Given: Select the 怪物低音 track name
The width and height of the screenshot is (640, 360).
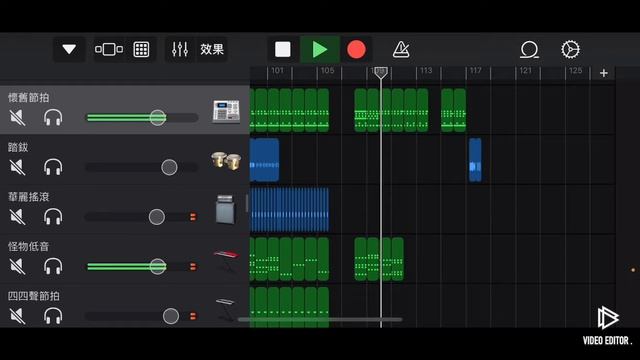Looking at the screenshot, I should click(x=29, y=247).
